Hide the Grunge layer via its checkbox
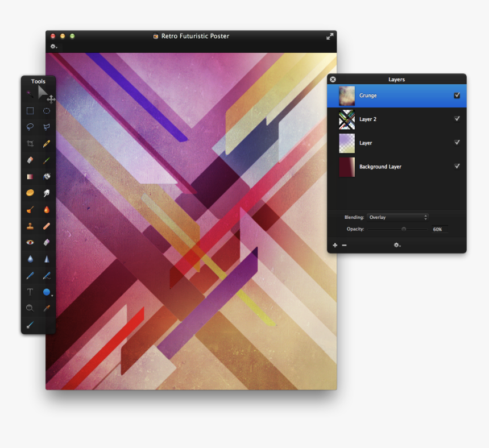The height and width of the screenshot is (448, 489). coord(457,96)
